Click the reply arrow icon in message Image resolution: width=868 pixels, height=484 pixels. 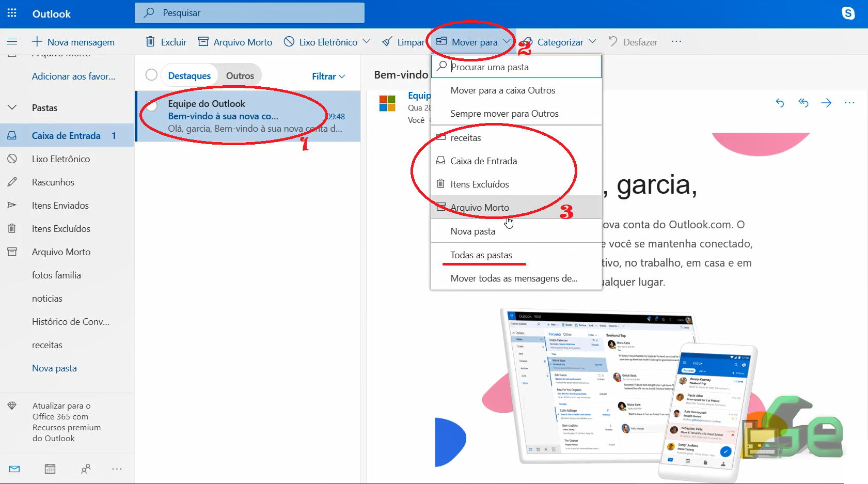click(x=780, y=103)
